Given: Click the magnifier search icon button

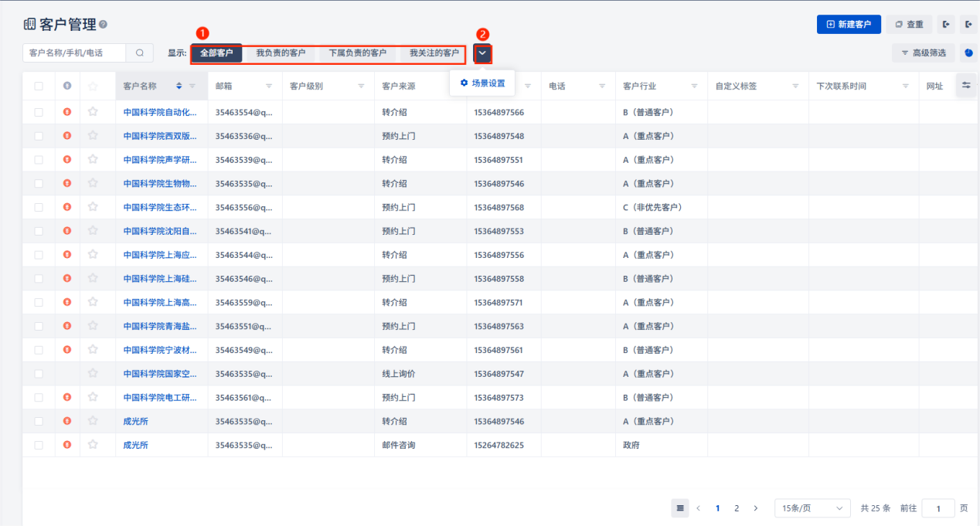Looking at the screenshot, I should (x=140, y=53).
